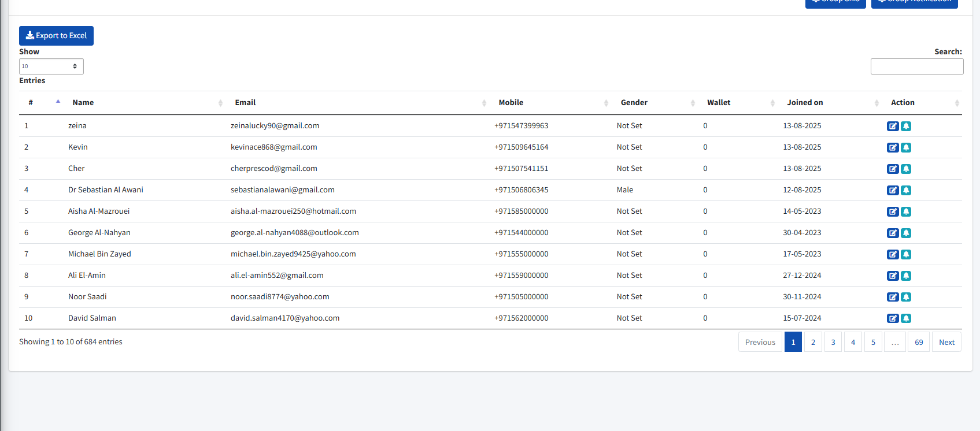The width and height of the screenshot is (980, 431).
Task: Sort table by Email column
Action: tap(245, 103)
